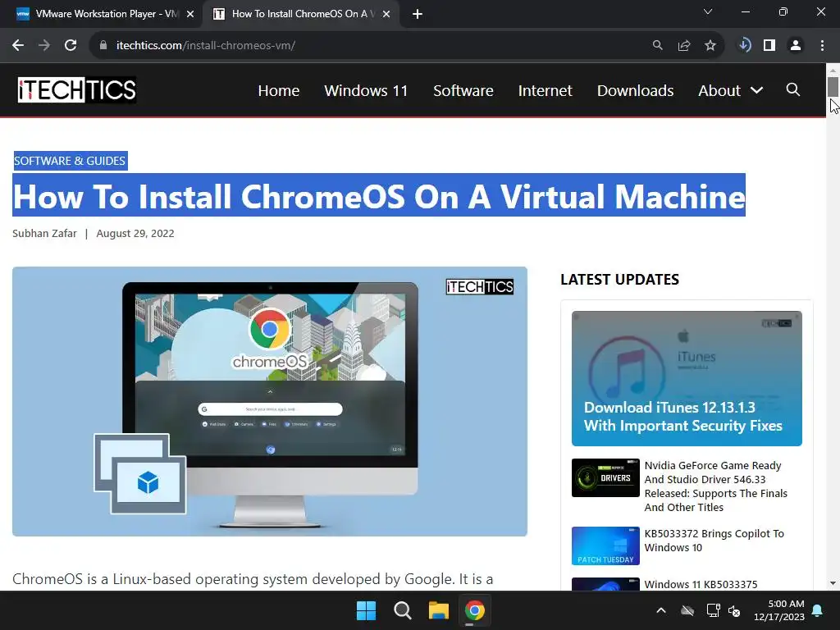This screenshot has width=840, height=630.
Task: Open the notifications bell icon
Action: coord(818,610)
